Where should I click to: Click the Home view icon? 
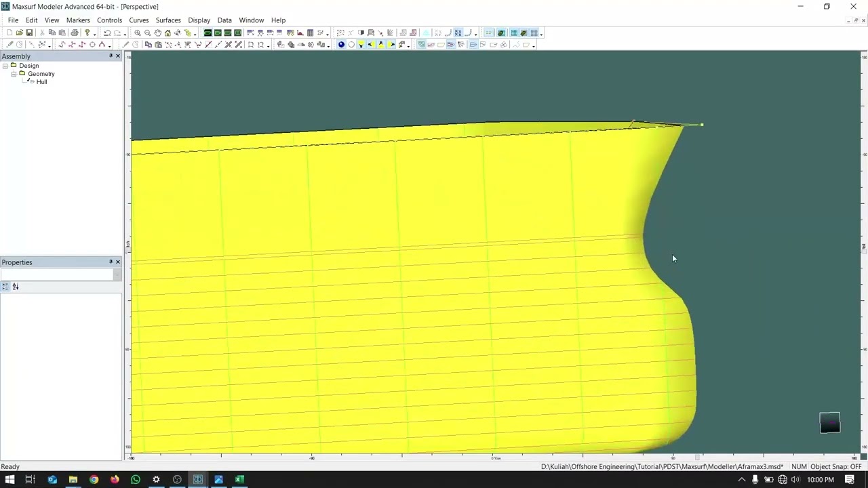(x=167, y=33)
